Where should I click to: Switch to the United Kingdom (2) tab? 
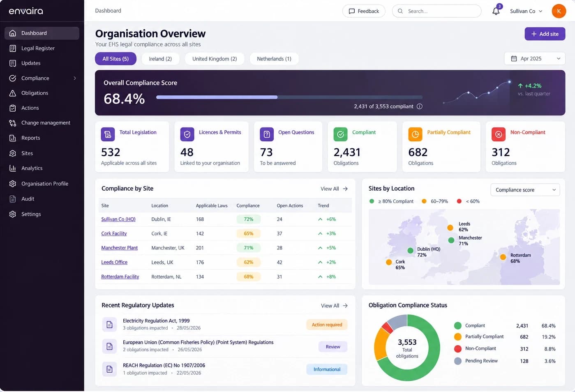click(x=215, y=59)
